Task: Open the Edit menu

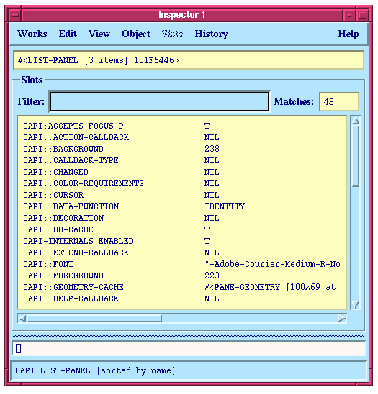Action: click(x=68, y=34)
